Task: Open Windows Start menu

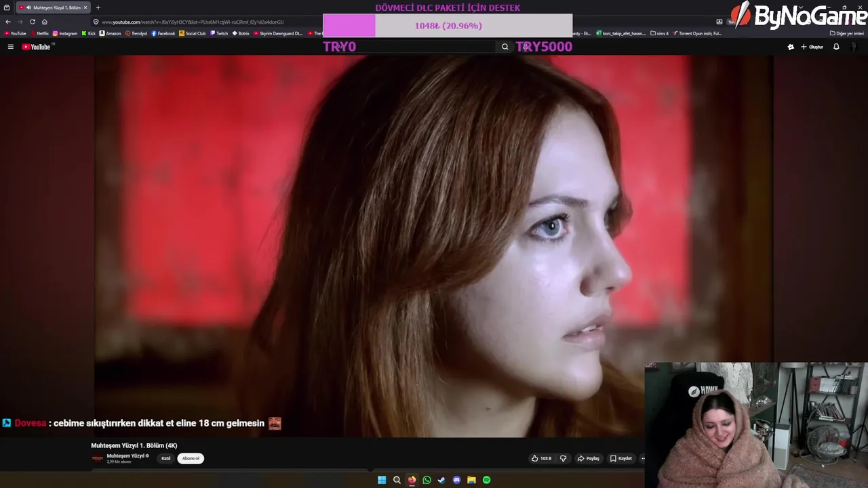Action: tap(382, 480)
